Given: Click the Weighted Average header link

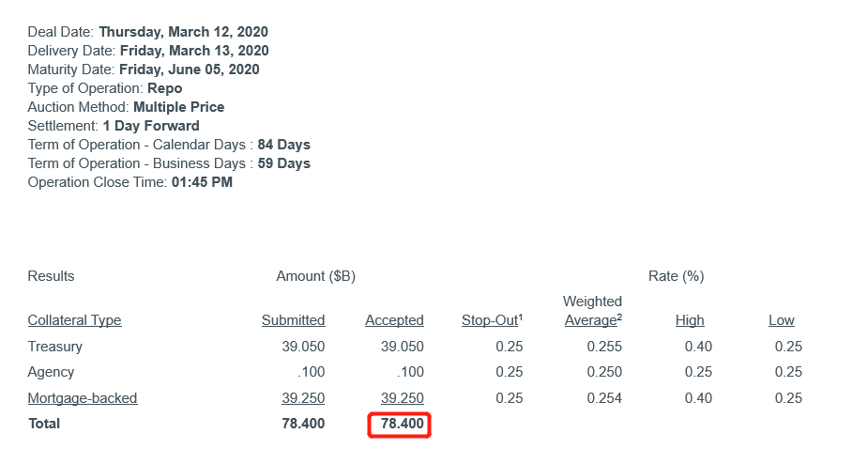Looking at the screenshot, I should pyautogui.click(x=593, y=311).
